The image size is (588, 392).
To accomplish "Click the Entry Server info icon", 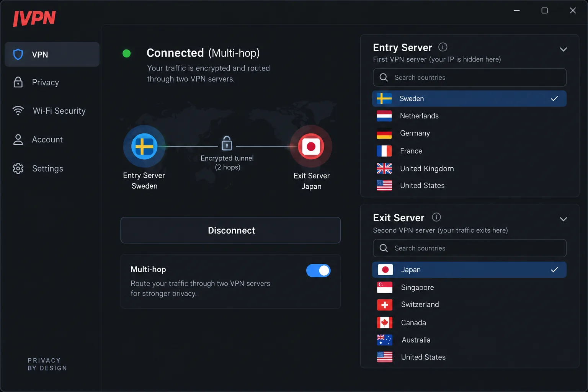I will click(443, 47).
